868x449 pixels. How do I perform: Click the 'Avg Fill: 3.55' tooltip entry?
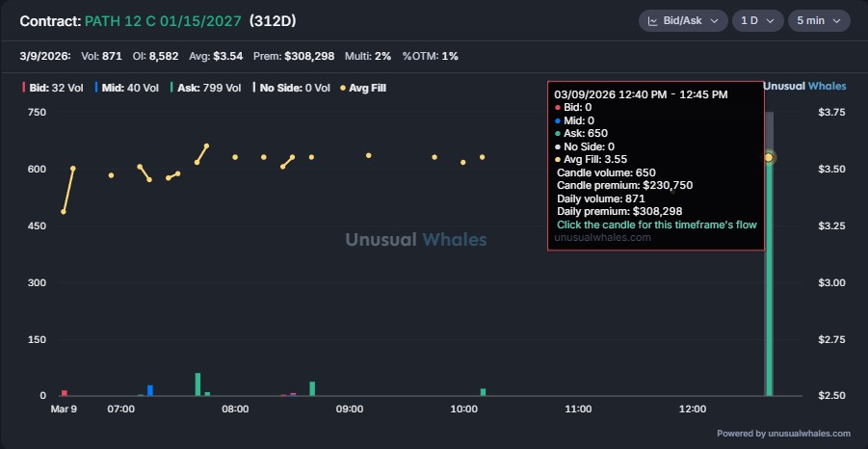591,159
